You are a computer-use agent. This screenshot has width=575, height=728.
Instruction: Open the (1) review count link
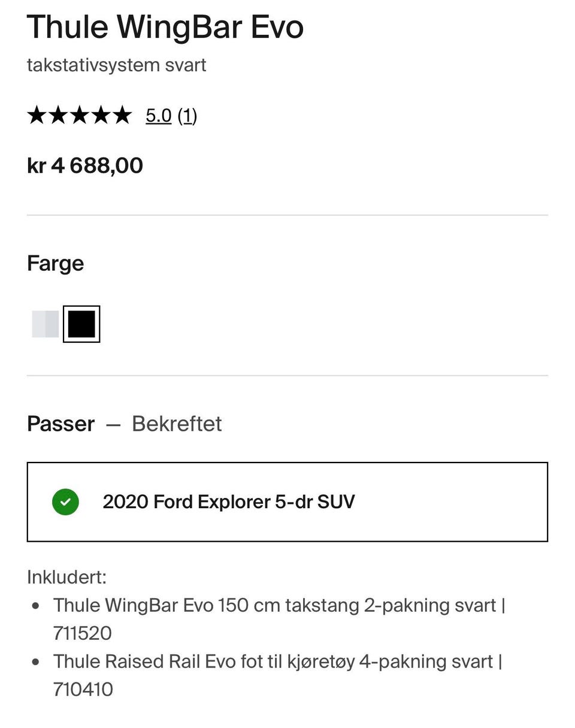(x=187, y=115)
